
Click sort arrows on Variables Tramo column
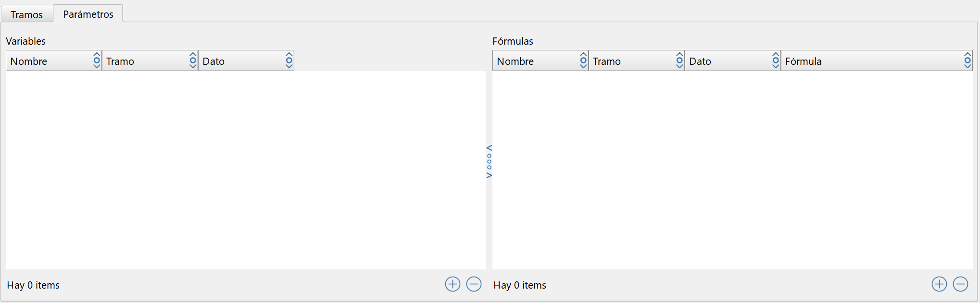click(x=193, y=61)
